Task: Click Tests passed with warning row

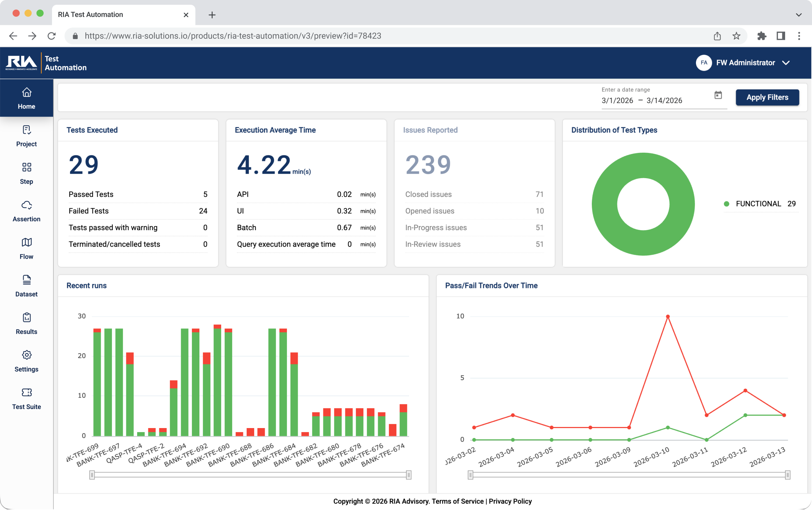Action: 138,228
